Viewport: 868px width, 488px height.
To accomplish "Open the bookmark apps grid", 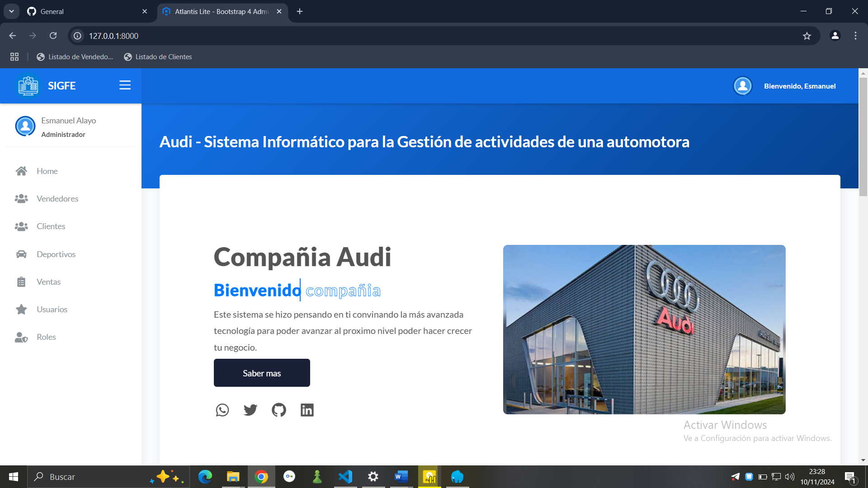I will (14, 56).
